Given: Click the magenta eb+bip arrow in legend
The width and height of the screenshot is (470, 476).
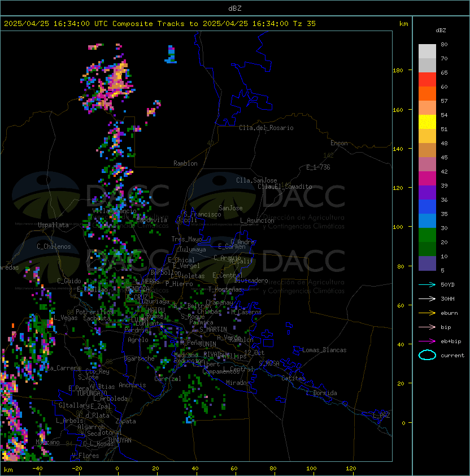Looking at the screenshot, I should point(427,341).
